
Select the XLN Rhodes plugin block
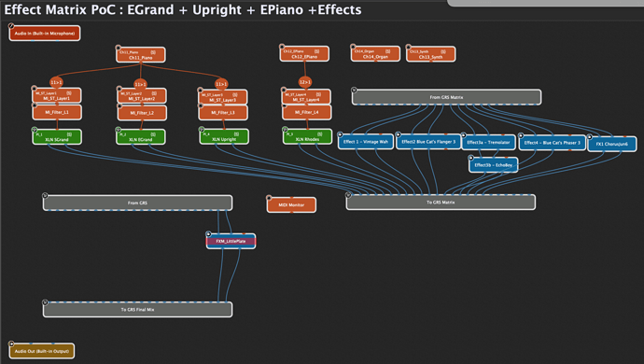tap(307, 136)
